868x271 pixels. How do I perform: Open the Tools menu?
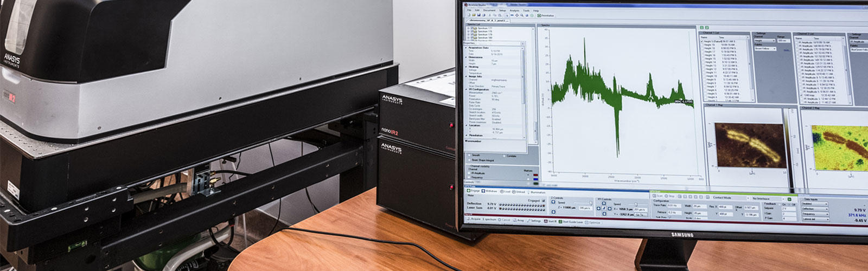click(526, 10)
